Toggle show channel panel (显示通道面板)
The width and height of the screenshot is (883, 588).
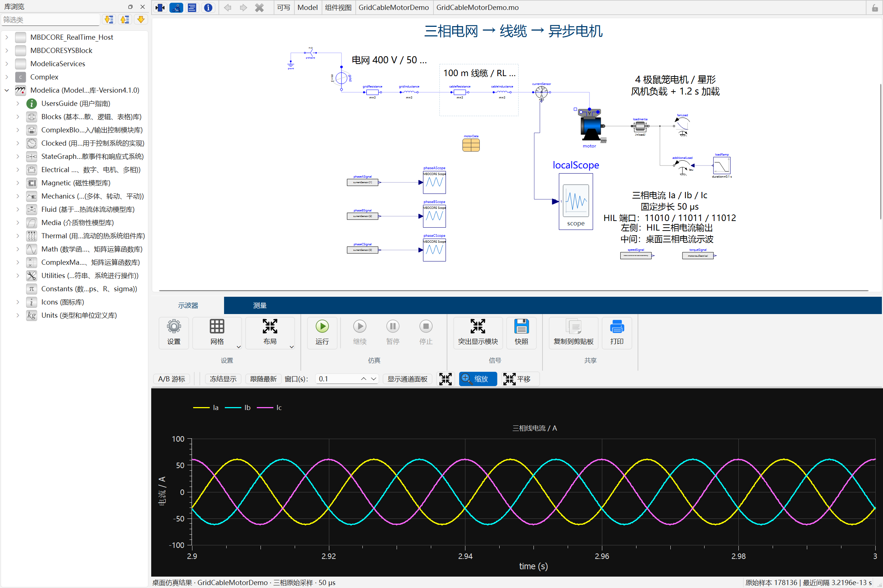coord(407,379)
